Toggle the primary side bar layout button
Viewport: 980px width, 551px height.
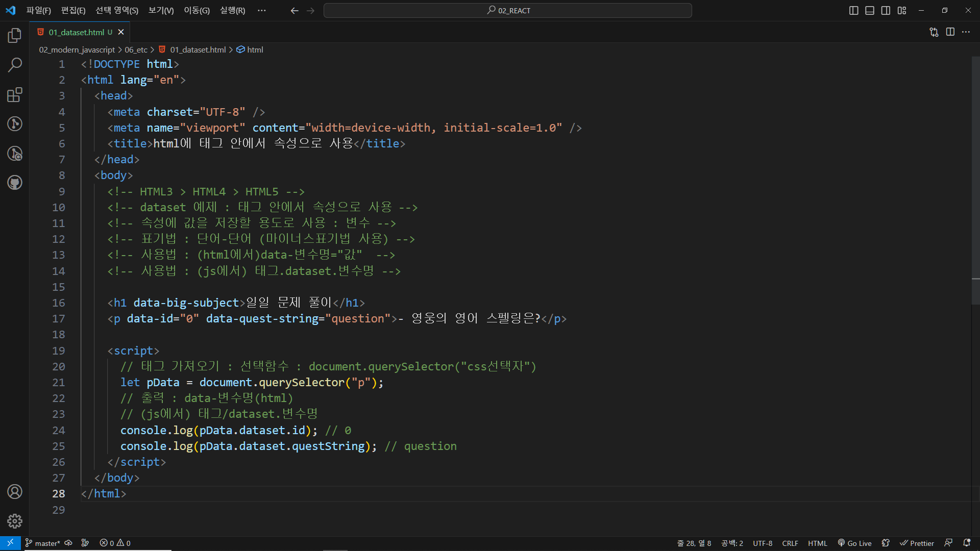(x=853, y=11)
